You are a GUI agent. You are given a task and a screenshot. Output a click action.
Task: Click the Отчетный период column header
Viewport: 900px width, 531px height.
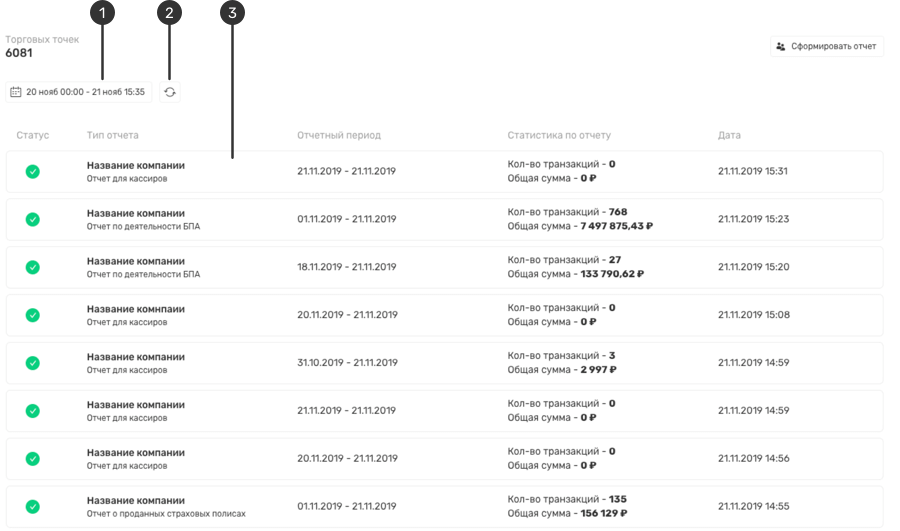click(339, 135)
